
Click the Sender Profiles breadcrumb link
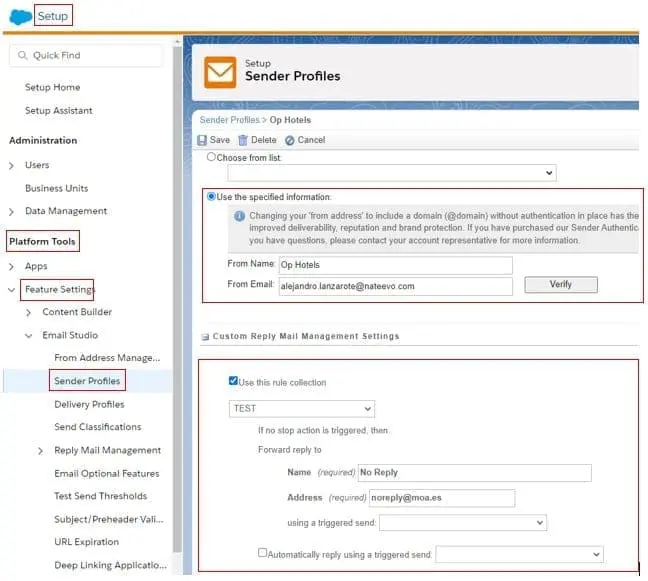click(232, 120)
